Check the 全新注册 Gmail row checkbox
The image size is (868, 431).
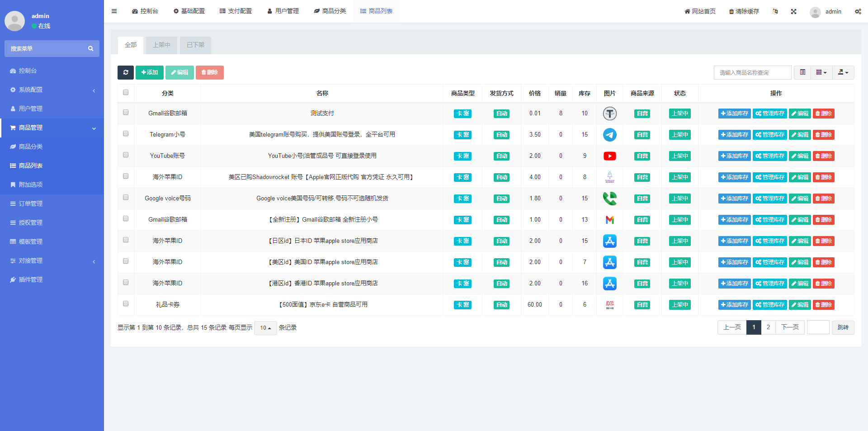coord(126,218)
